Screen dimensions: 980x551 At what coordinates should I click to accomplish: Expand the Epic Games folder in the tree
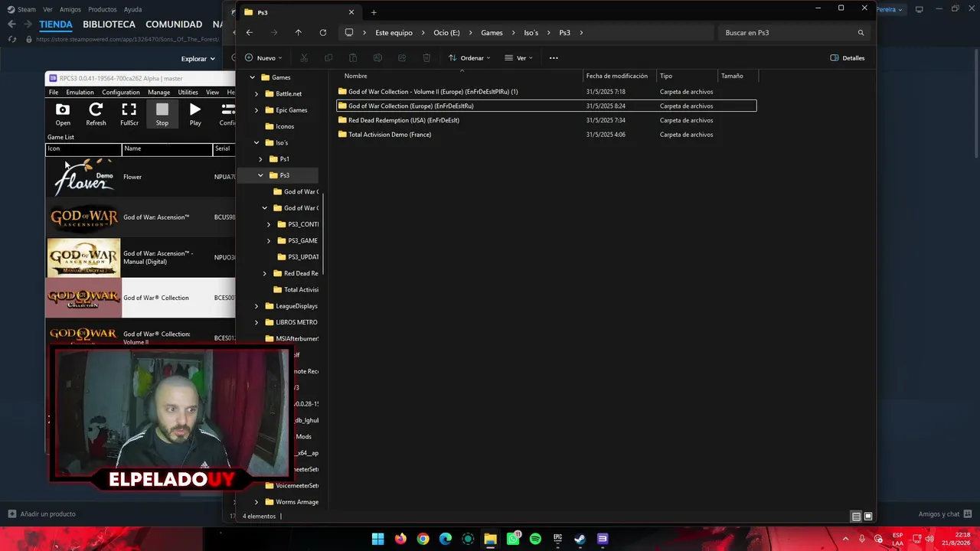pos(256,110)
